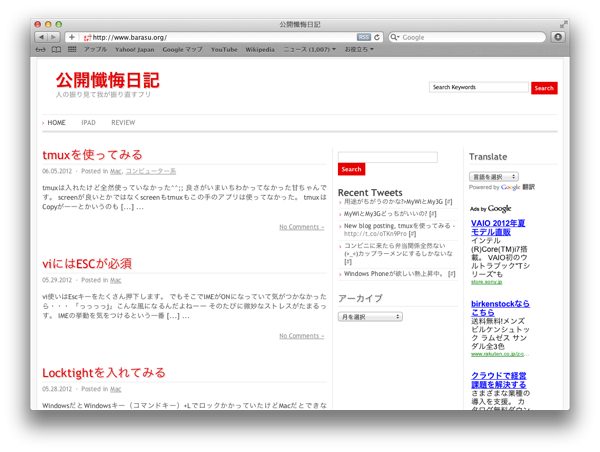Show the downloads button in the toolbar
The image size is (600, 452).
(x=558, y=37)
